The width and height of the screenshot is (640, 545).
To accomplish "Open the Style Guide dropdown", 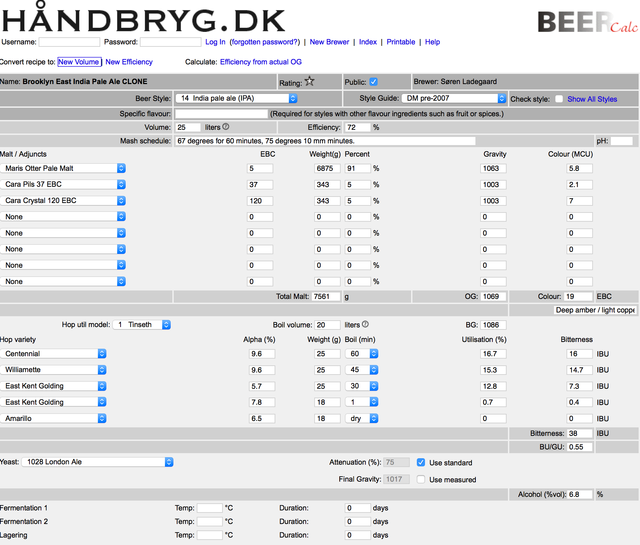I will click(454, 98).
